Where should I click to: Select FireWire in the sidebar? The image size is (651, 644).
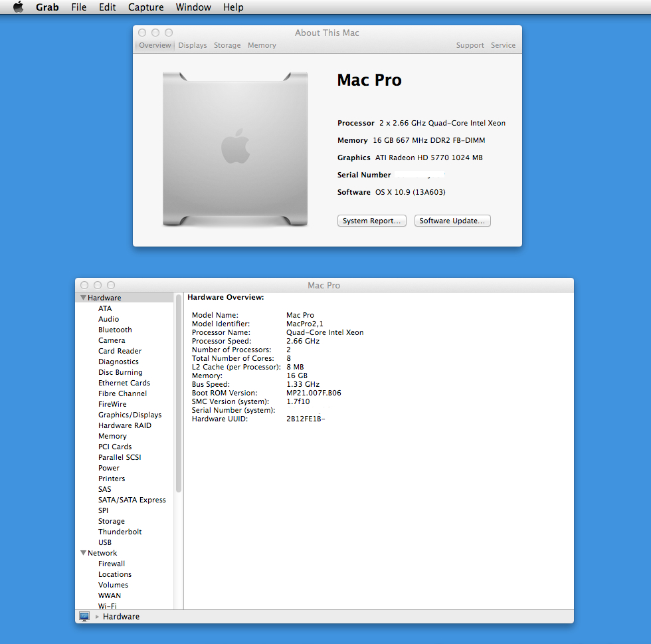[x=112, y=404]
